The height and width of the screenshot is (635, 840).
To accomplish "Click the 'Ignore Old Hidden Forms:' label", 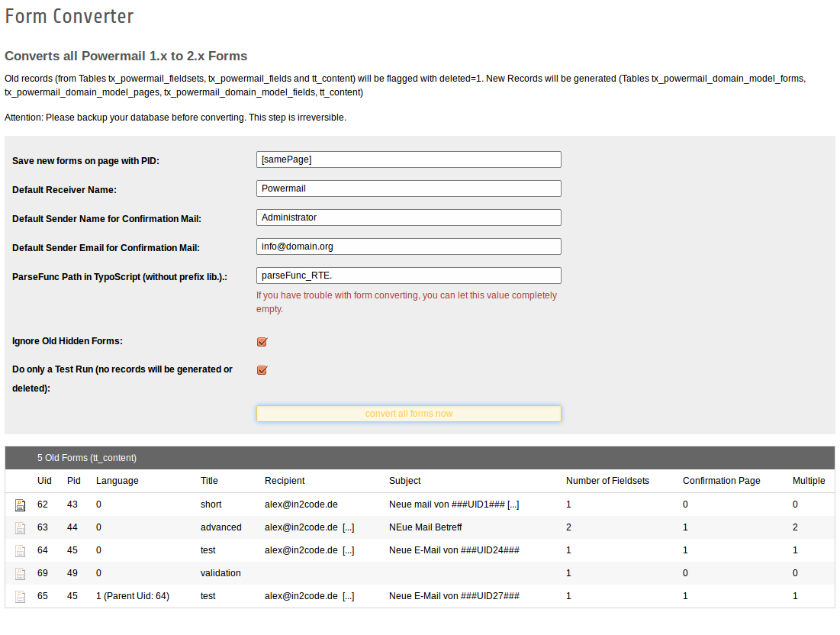I will pos(67,341).
